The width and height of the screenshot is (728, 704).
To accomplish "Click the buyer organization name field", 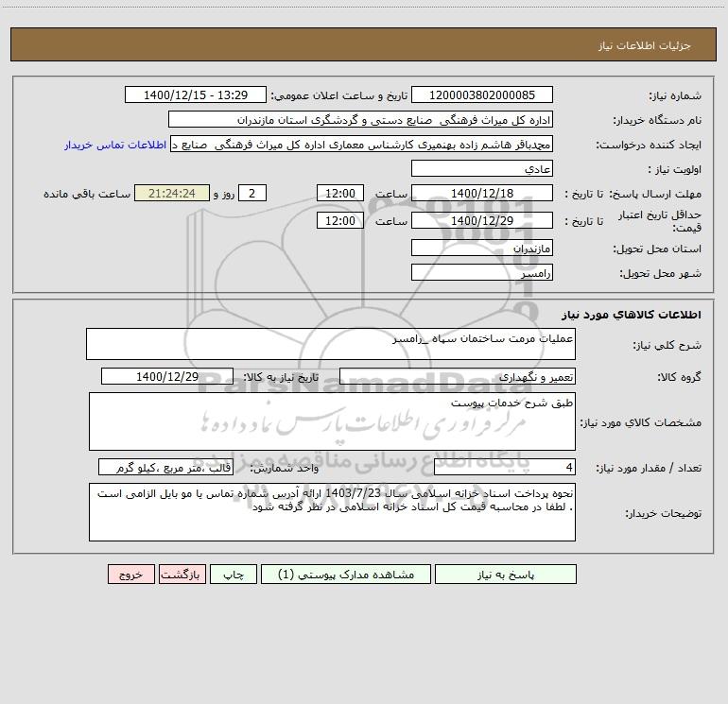I will pos(360,120).
